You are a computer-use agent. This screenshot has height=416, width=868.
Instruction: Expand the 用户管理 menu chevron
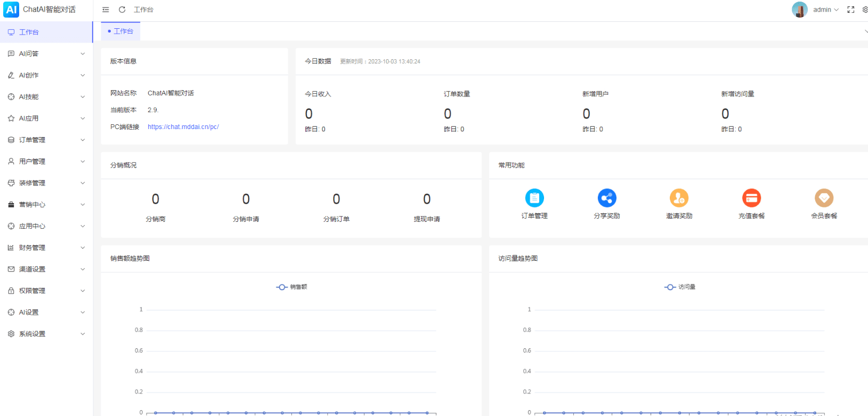[83, 162]
